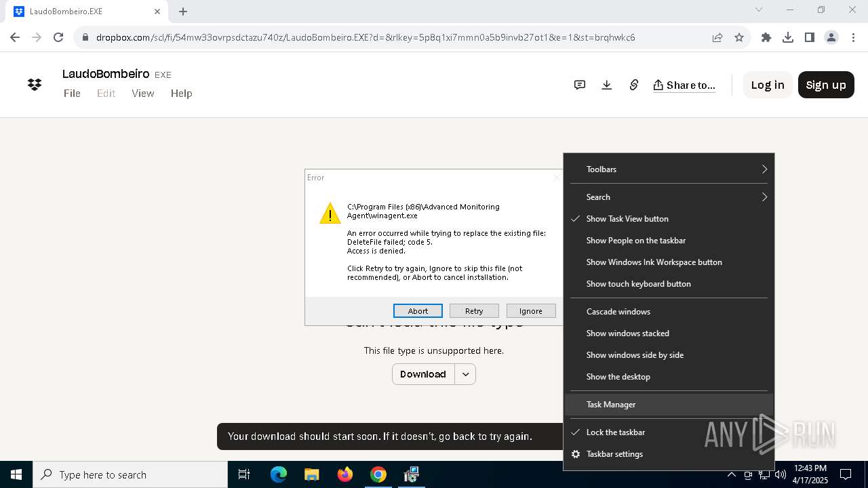Viewport: 868px width, 488px height.
Task: Toggle Show Task View button option
Action: tap(669, 218)
